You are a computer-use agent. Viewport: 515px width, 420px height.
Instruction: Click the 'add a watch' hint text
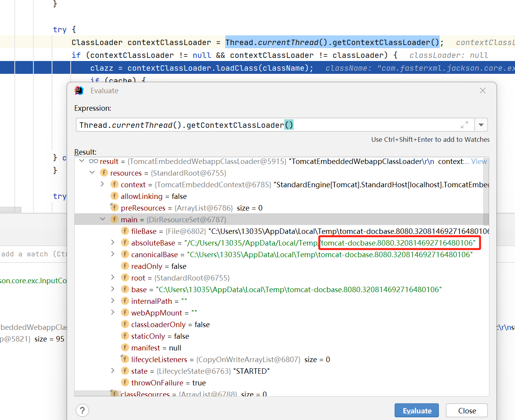pyautogui.click(x=34, y=254)
